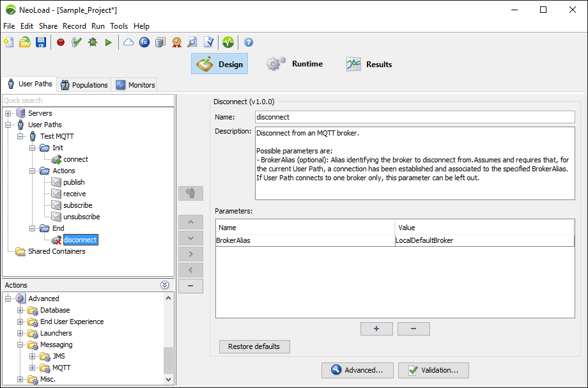Click in the Quick search field
The image size is (588, 388).
(88, 100)
